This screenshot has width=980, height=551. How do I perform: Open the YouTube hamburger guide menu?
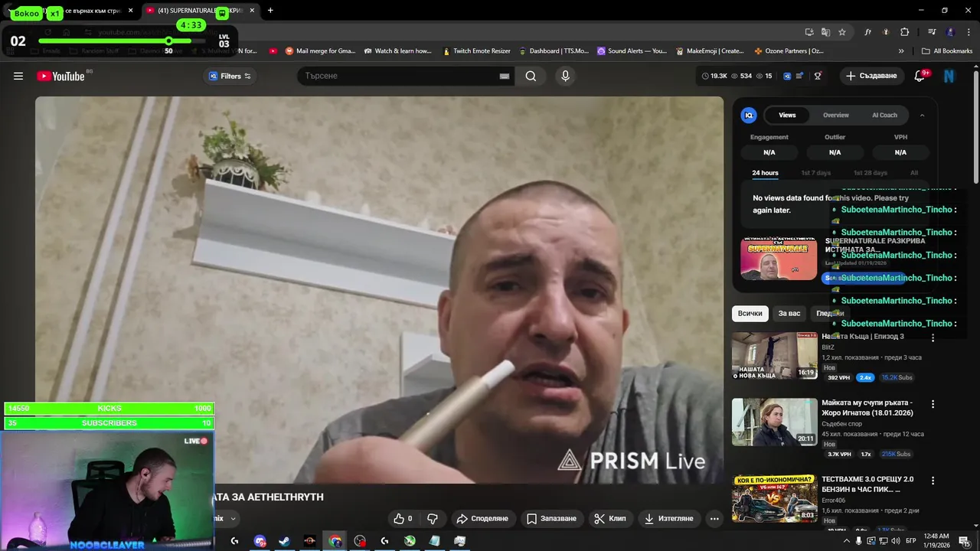[18, 76]
